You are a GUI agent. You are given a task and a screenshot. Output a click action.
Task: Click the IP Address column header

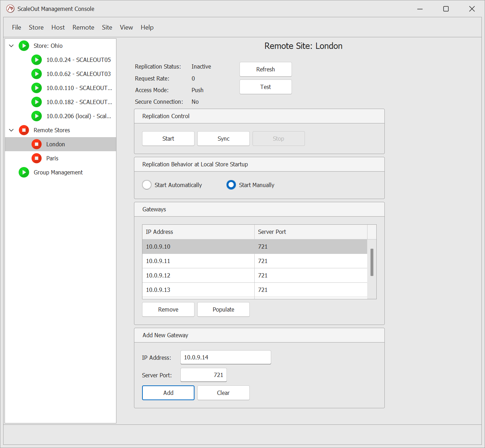pos(198,232)
